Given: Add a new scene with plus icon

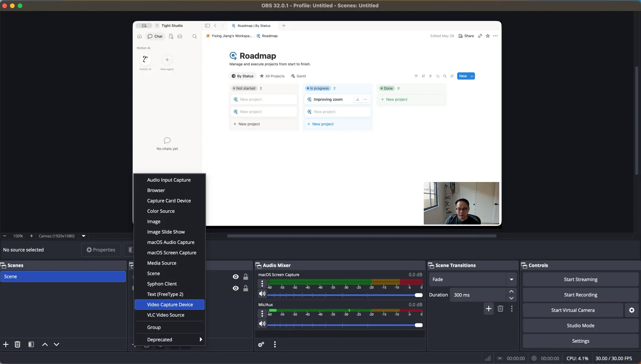Looking at the screenshot, I should click(6, 344).
